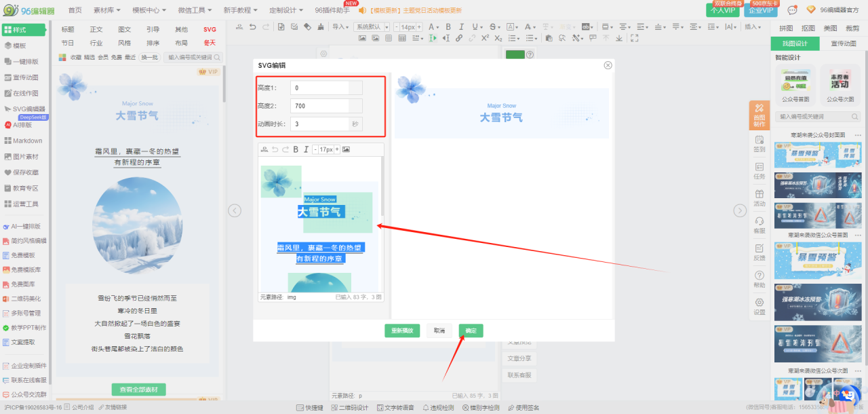Switch to the 宣传动图 tab

point(843,43)
